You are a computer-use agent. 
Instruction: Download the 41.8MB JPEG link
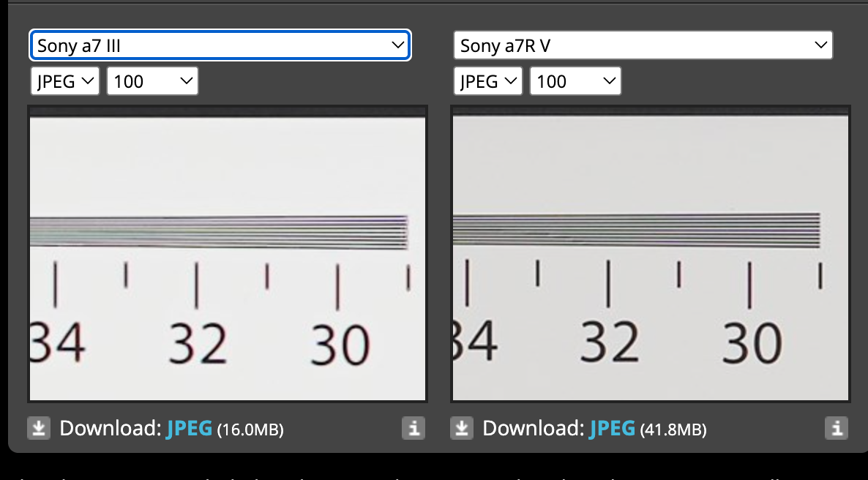612,429
